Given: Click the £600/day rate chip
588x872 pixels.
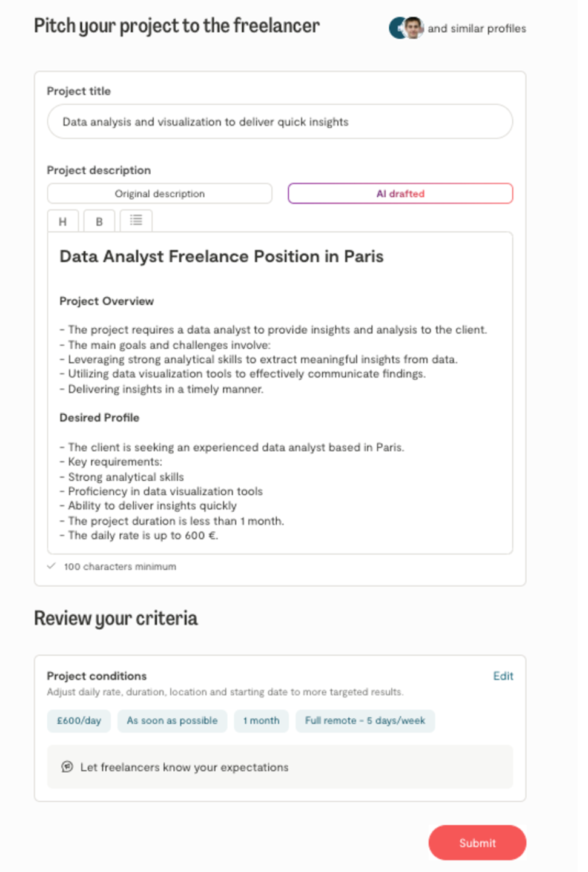Looking at the screenshot, I should tap(79, 721).
